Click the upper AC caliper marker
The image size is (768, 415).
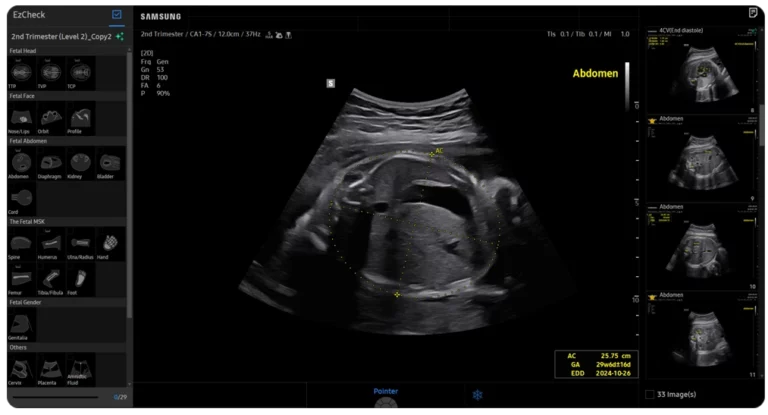tap(432, 154)
